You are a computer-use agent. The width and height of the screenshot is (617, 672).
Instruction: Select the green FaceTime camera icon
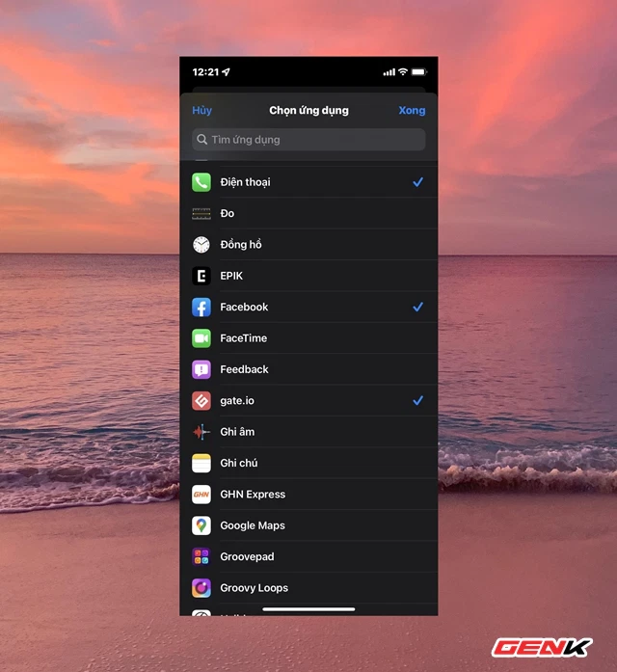tap(201, 338)
